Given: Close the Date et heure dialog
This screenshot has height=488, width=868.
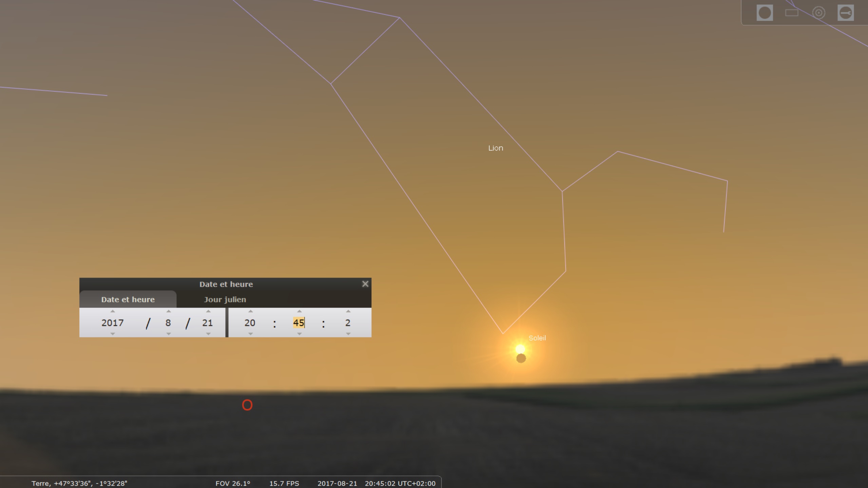Looking at the screenshot, I should point(365,284).
